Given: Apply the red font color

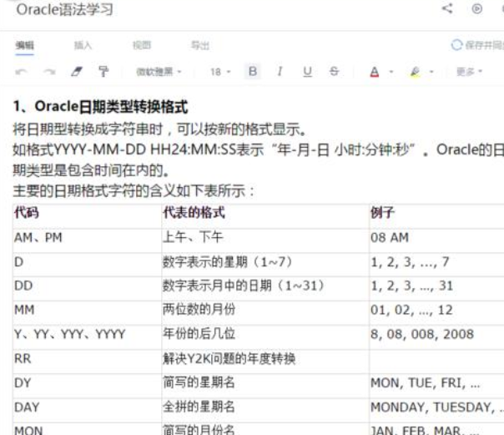Looking at the screenshot, I should pyautogui.click(x=375, y=71).
